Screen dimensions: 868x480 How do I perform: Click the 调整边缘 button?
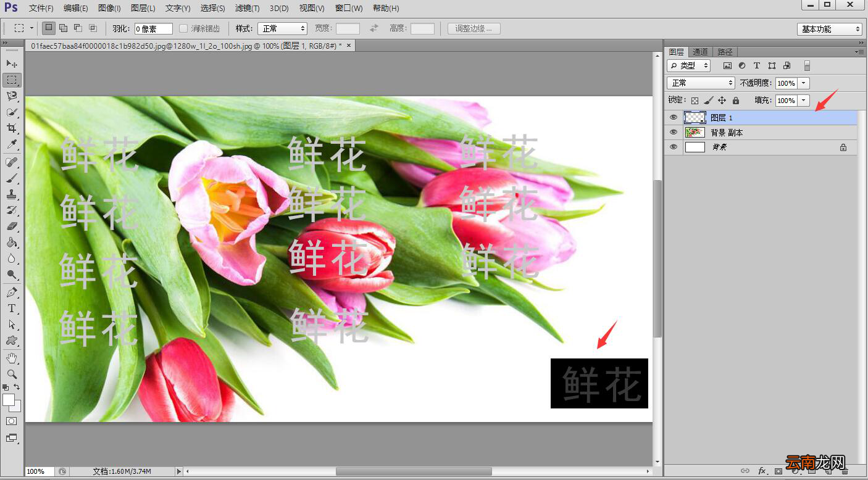474,28
